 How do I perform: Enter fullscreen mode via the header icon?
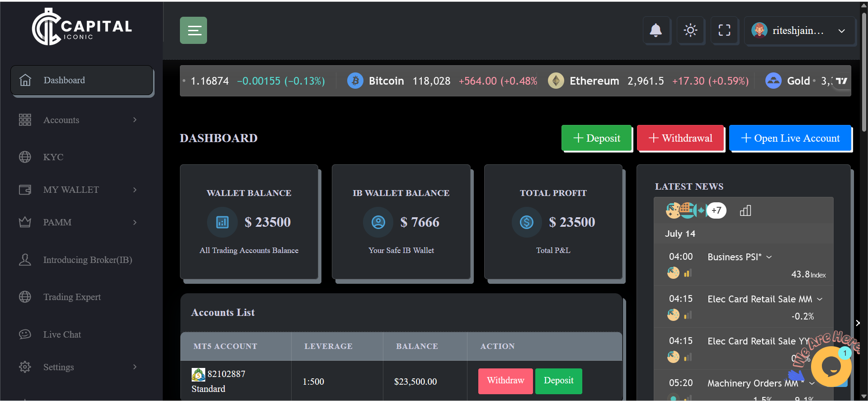(724, 30)
